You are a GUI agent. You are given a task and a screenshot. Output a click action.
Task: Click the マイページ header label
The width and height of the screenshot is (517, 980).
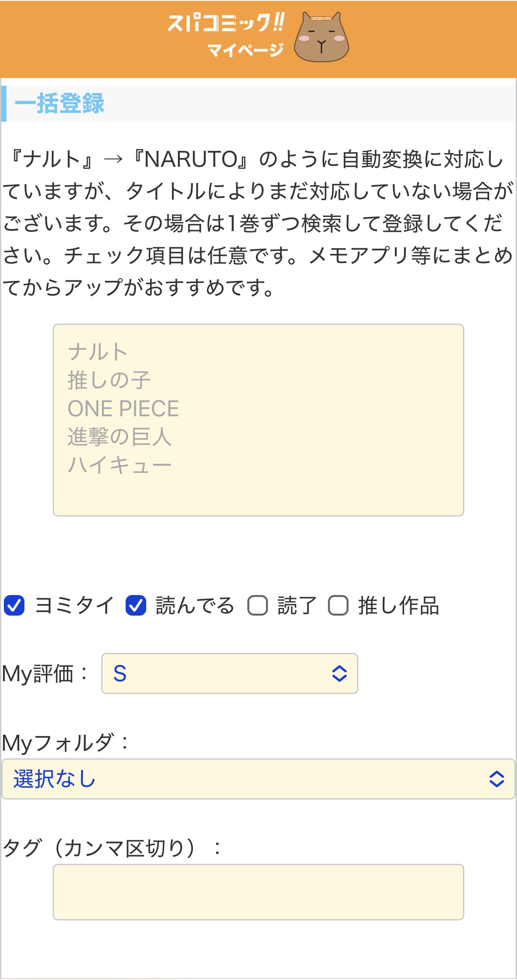click(x=246, y=50)
